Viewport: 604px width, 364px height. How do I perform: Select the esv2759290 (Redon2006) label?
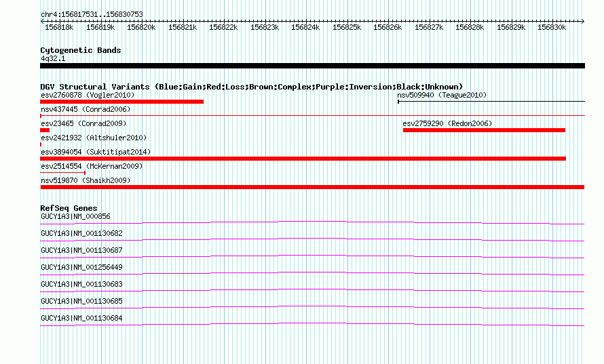click(447, 123)
